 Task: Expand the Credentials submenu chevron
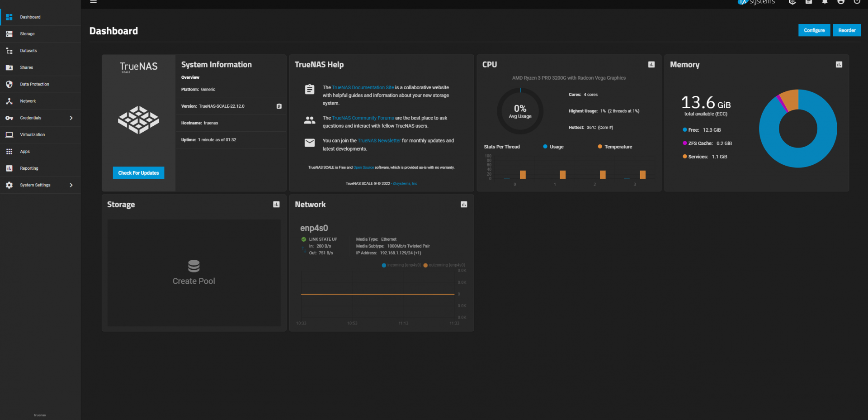(71, 118)
